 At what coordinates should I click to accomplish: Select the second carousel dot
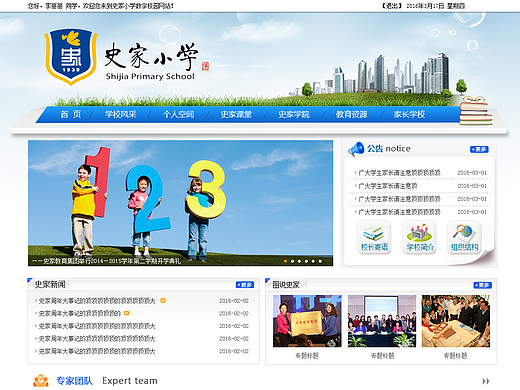[x=292, y=261]
